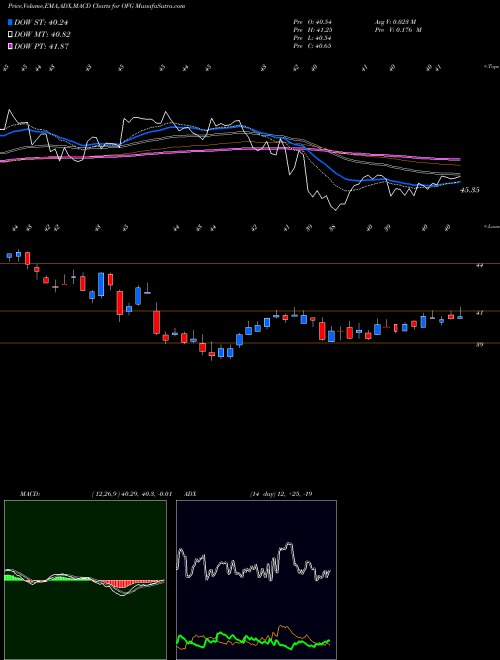The width and height of the screenshot is (500, 660).
Task: Open the ADX indicator panel with navy background
Action: point(256,580)
